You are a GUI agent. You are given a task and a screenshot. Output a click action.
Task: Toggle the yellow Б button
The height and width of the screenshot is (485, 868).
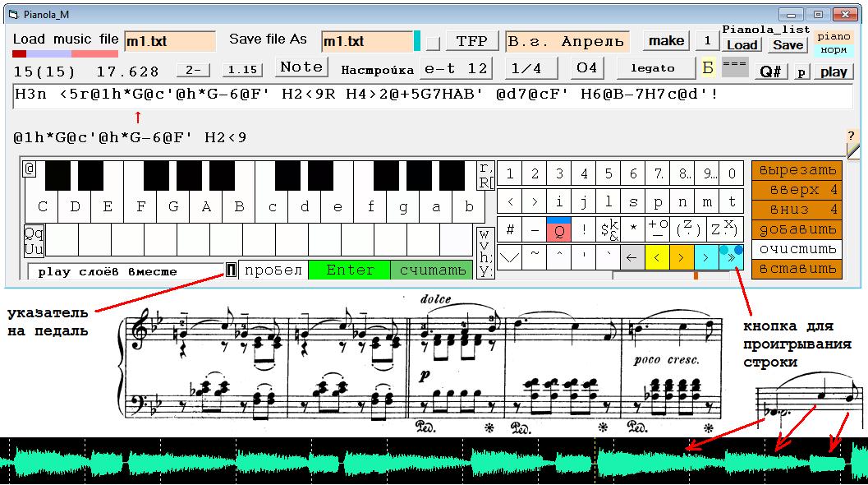click(708, 67)
